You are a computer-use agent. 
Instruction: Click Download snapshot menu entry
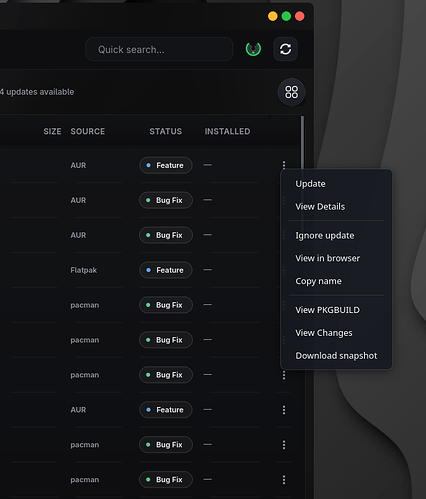336,356
